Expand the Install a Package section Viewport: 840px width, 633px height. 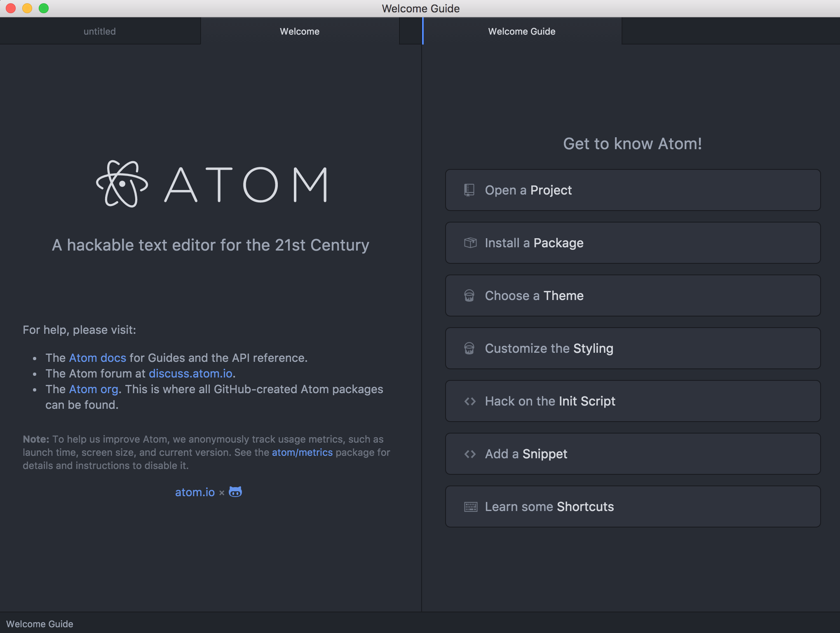(x=632, y=243)
